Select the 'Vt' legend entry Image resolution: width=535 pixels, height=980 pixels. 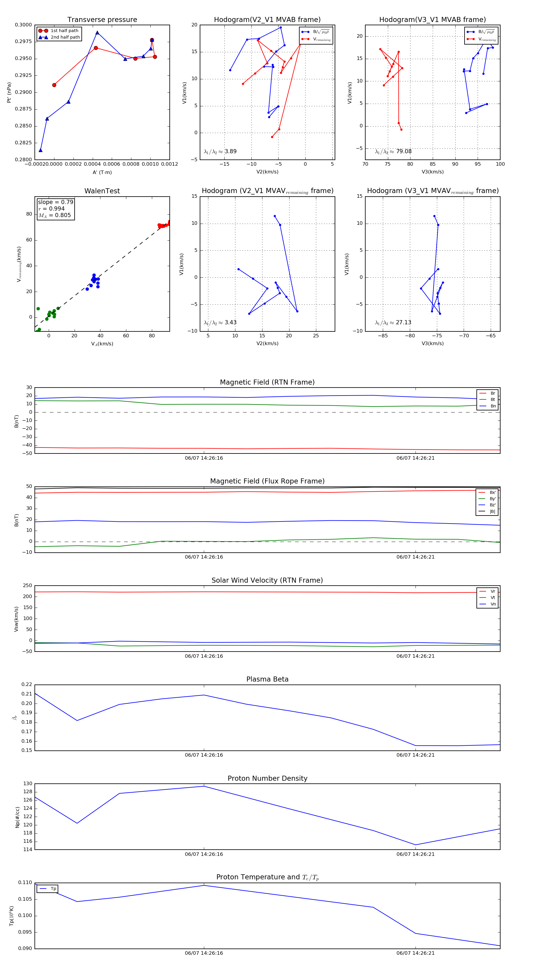point(487,598)
